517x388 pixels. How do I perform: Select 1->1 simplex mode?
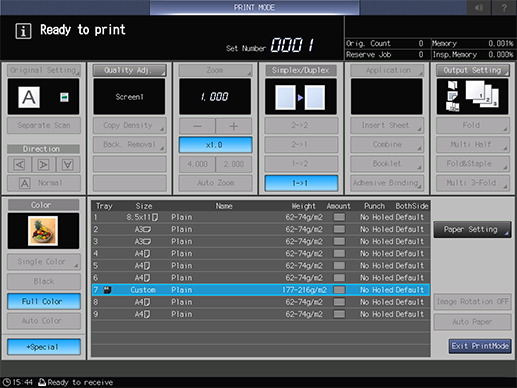301,183
